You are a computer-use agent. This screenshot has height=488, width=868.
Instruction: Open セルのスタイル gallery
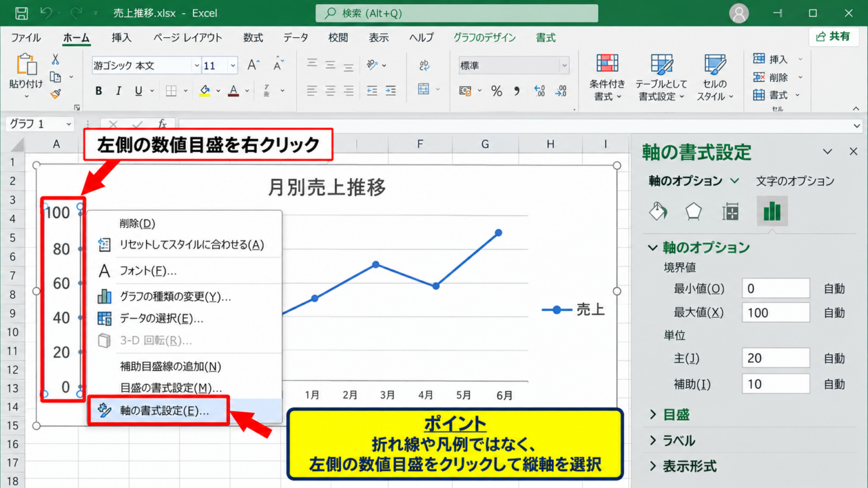click(715, 77)
